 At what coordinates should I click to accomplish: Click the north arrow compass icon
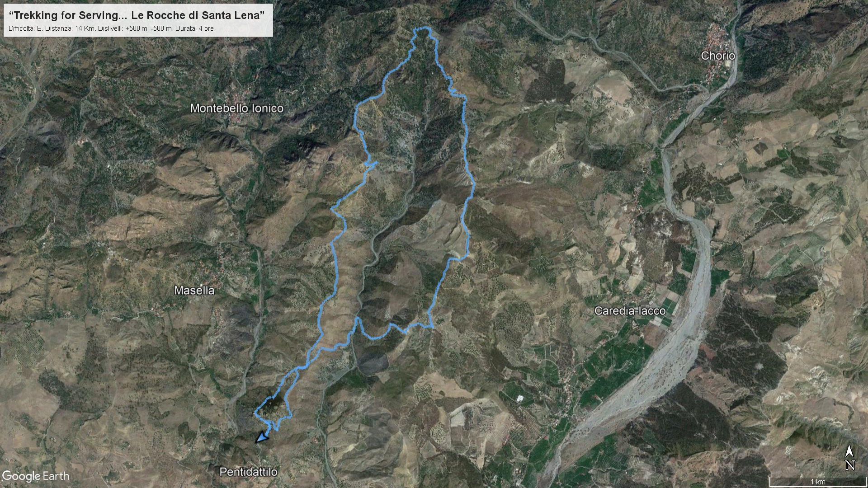(849, 457)
